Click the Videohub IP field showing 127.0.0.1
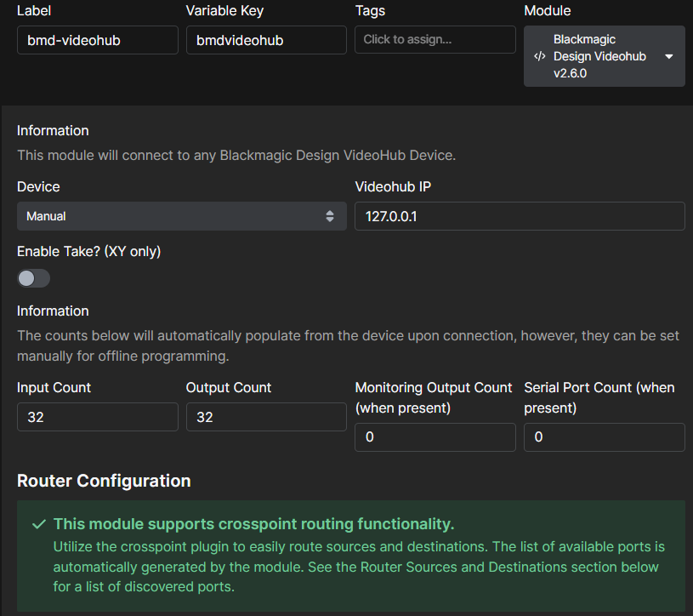Screen dimensions: 693x616 coord(520,216)
